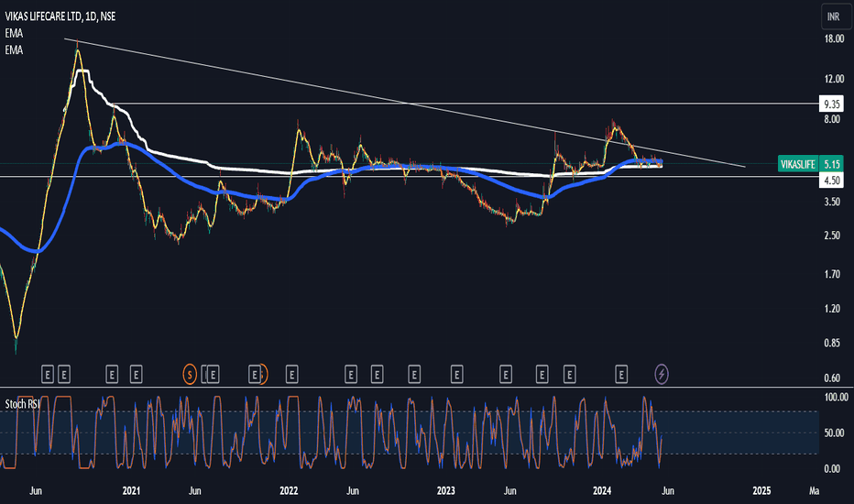Click the Stoch RSI indicator label

(x=22, y=404)
